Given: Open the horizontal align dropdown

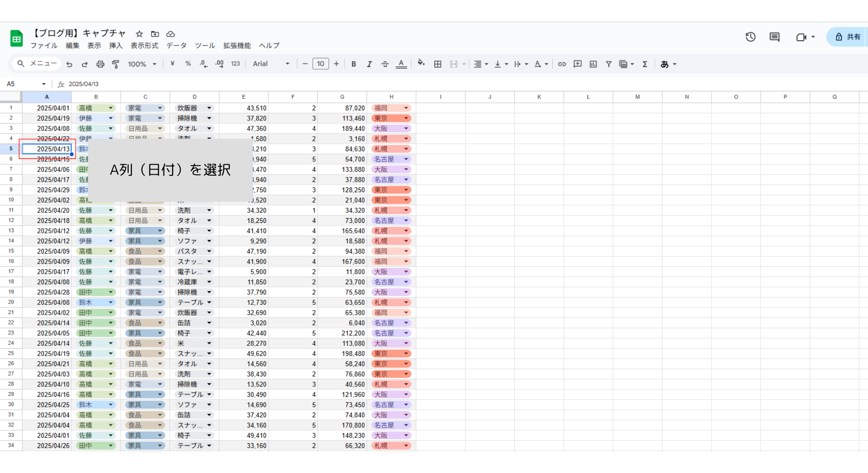Looking at the screenshot, I should (x=481, y=64).
